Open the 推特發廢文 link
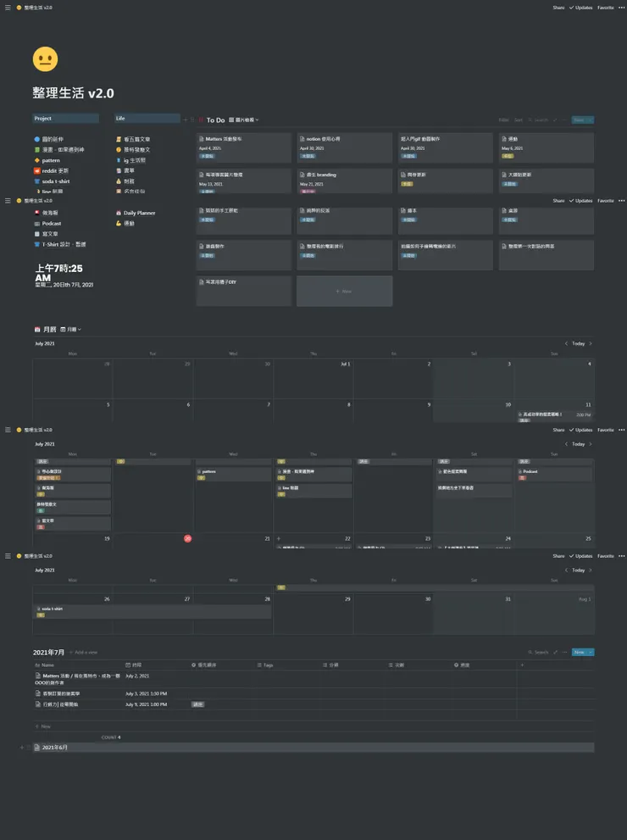This screenshot has width=627, height=840. tap(136, 150)
